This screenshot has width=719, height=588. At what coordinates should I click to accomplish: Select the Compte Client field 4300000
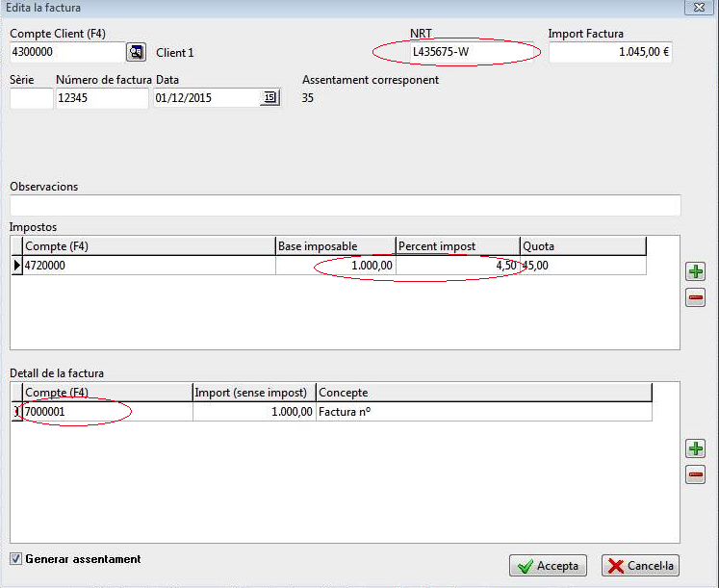(x=67, y=52)
